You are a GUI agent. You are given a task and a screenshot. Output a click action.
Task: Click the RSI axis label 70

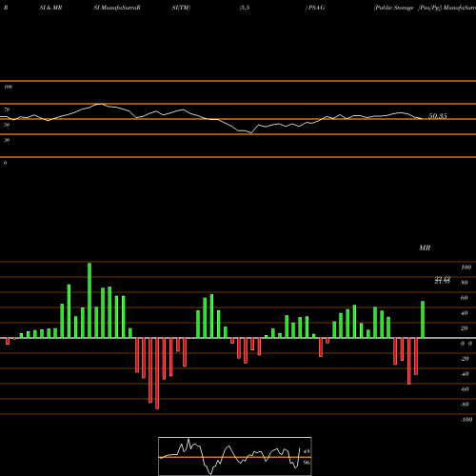[x=7, y=109]
